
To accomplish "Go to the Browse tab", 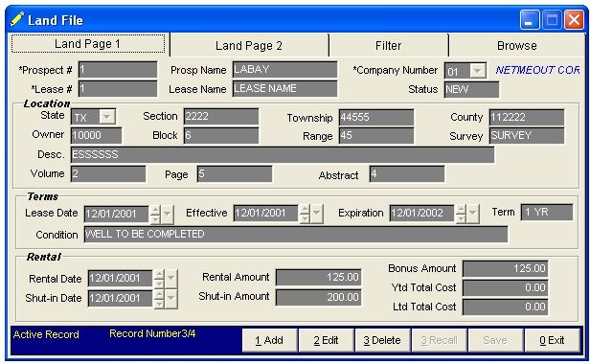I will (516, 46).
